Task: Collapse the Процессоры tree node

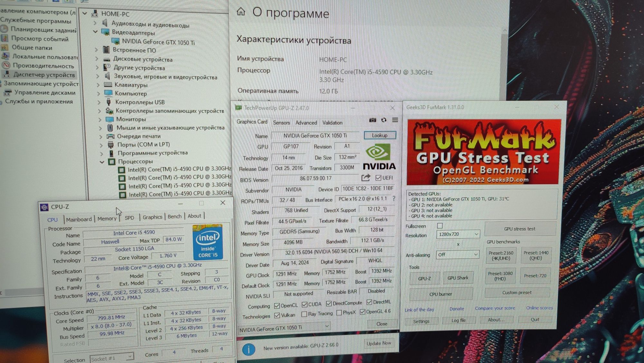Action: (102, 162)
